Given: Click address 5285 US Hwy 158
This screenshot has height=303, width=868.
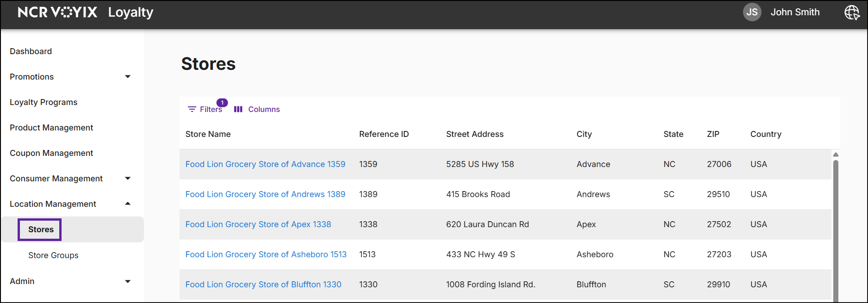Looking at the screenshot, I should [x=480, y=164].
